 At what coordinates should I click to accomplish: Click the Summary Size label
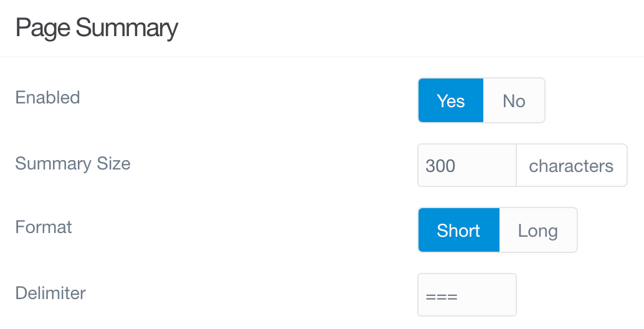coord(73,164)
